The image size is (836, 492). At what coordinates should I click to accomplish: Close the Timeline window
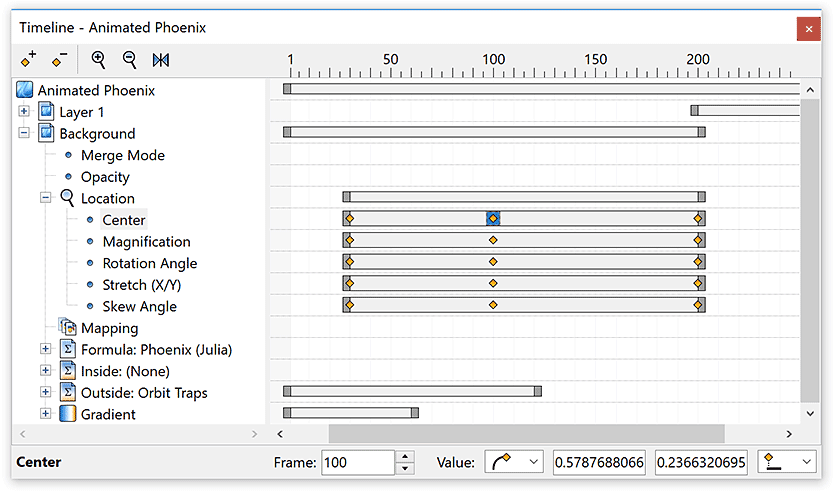point(809,29)
